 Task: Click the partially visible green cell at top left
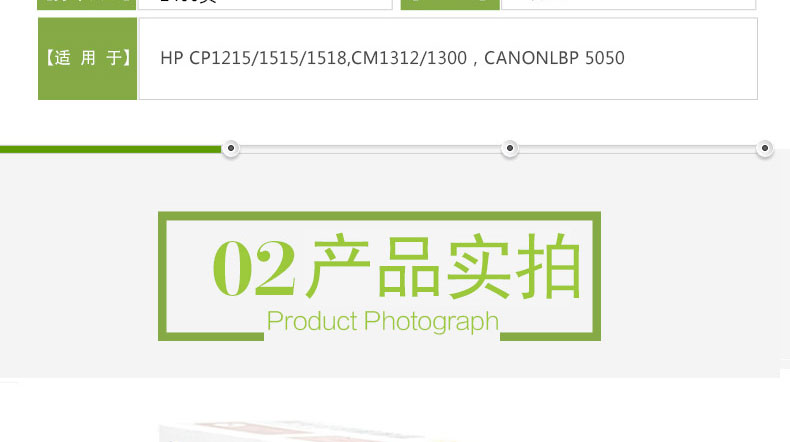point(87,5)
